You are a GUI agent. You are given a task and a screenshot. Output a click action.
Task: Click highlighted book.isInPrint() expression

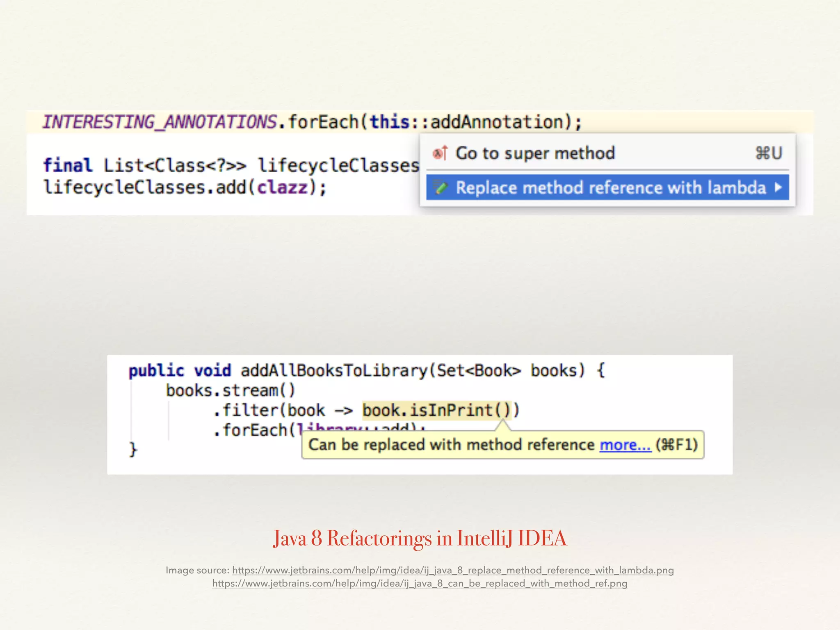point(437,410)
